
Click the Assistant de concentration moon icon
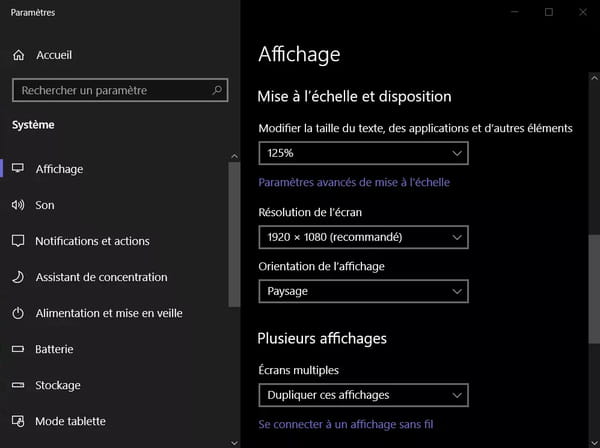coord(18,277)
